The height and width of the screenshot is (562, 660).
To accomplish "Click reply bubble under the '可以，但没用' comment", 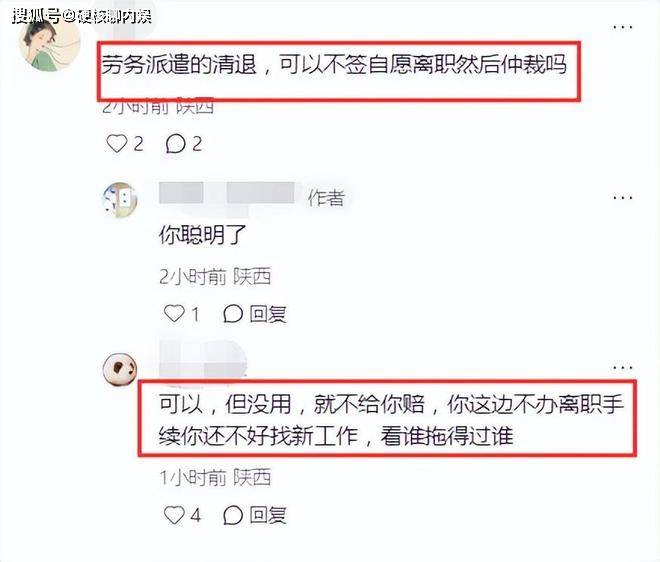I will pyautogui.click(x=233, y=515).
